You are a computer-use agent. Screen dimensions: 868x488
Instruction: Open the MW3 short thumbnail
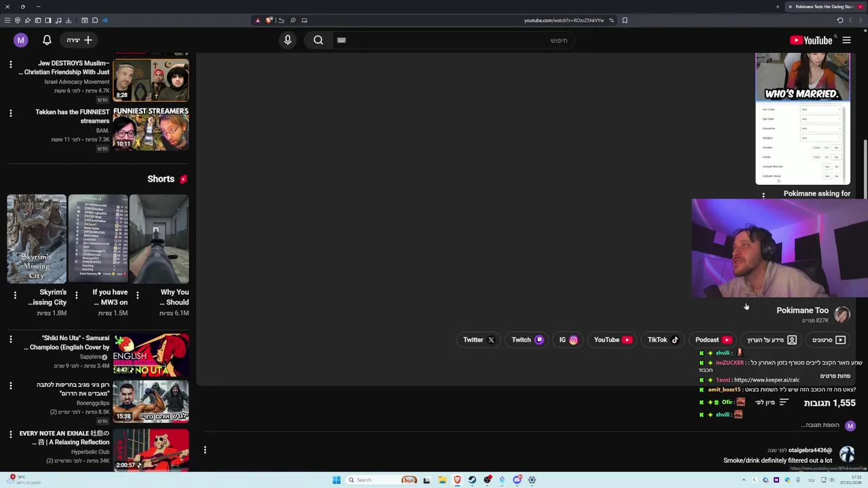click(x=98, y=239)
